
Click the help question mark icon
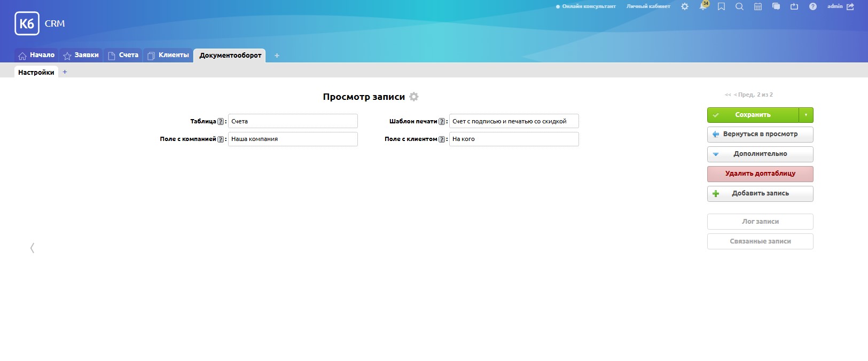[x=812, y=6]
